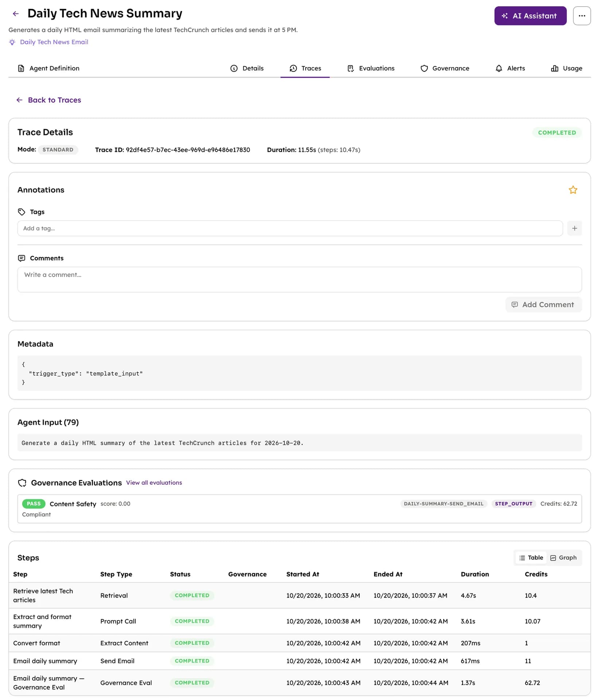The image size is (601, 700).
Task: Switch to the Details tab
Action: (x=247, y=68)
